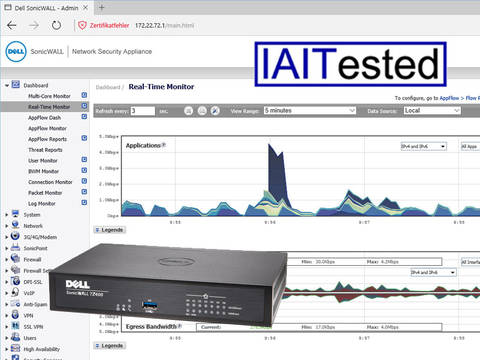Expand the Legende section under Applications chart
This screenshot has height=360, width=480.
[x=110, y=230]
